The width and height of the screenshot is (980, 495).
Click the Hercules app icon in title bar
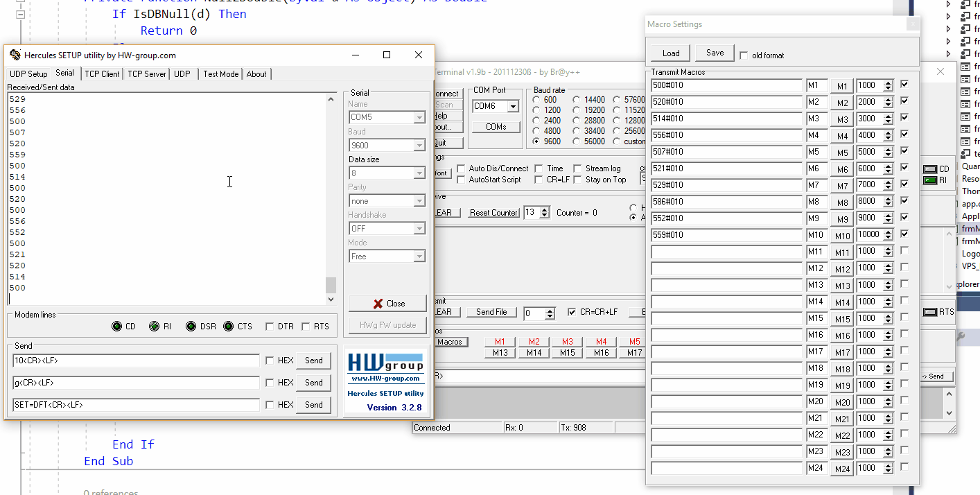pyautogui.click(x=15, y=55)
